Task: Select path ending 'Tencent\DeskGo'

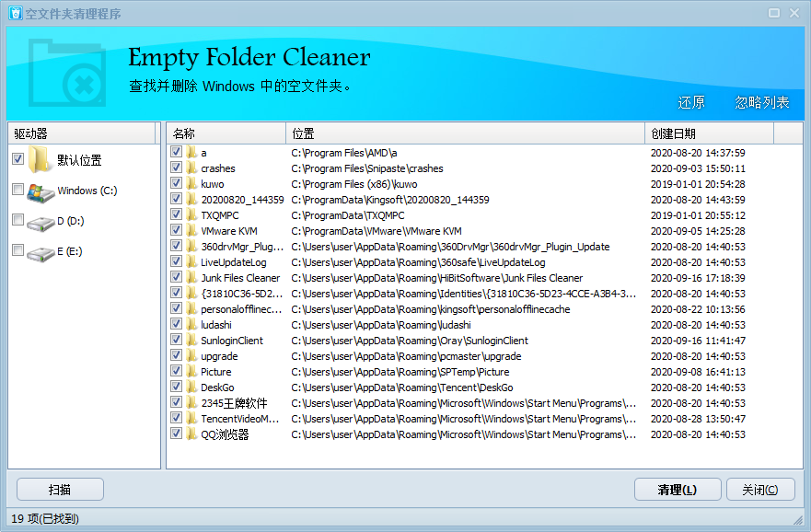Action: 402,387
